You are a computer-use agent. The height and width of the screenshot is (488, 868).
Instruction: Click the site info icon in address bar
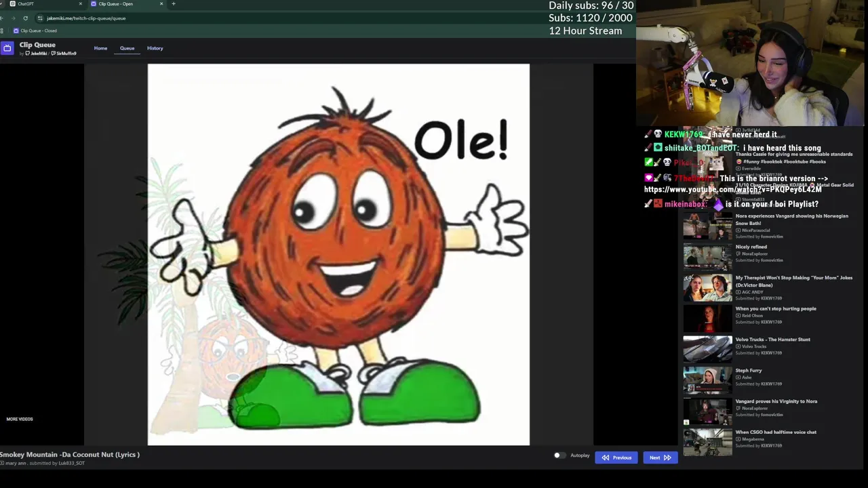(40, 18)
